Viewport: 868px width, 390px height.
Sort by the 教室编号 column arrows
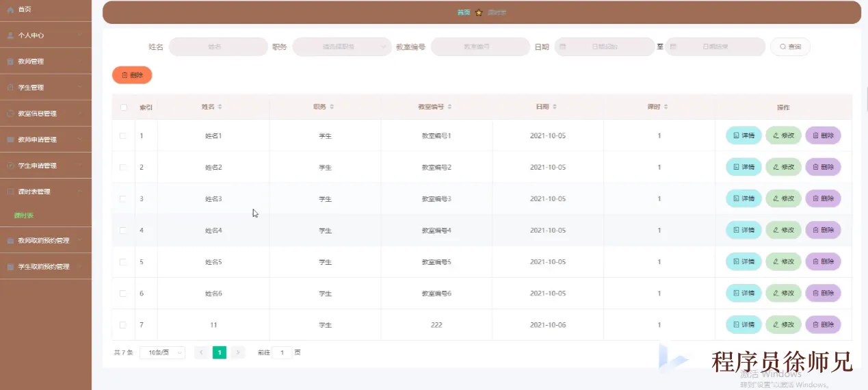pos(449,107)
